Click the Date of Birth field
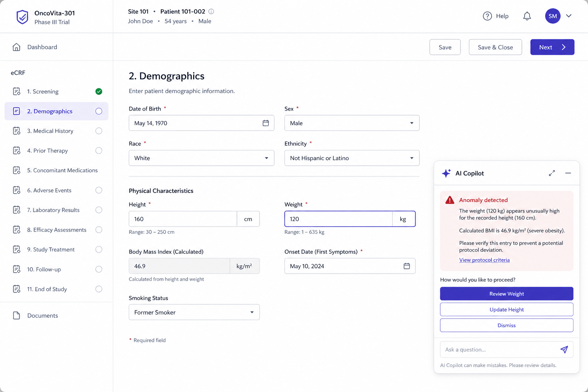Image resolution: width=588 pixels, height=392 pixels. (x=201, y=123)
